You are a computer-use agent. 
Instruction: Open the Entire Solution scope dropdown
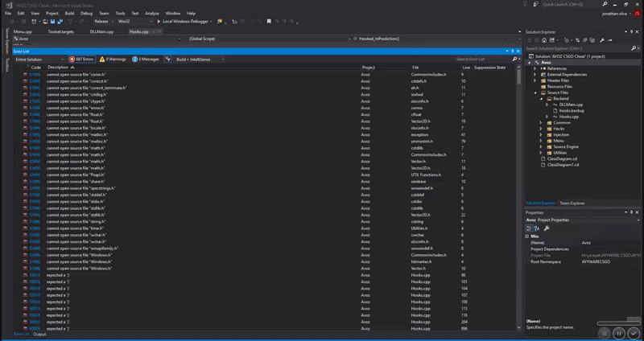[x=39, y=60]
